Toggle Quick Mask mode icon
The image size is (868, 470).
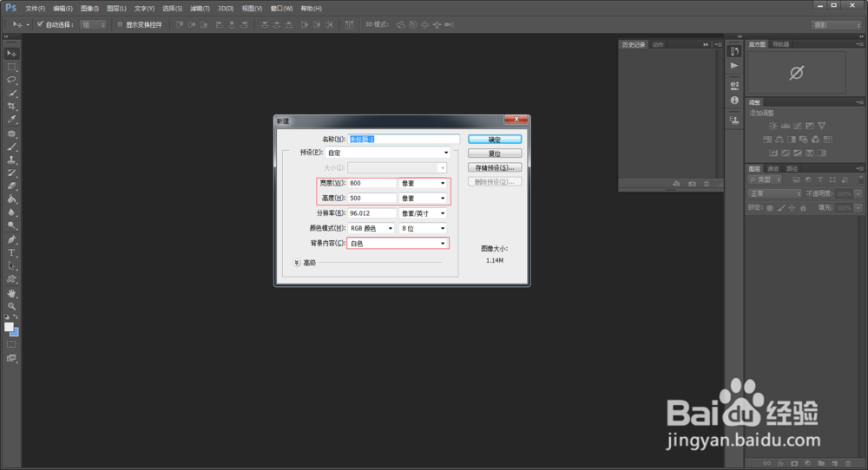click(x=11, y=344)
